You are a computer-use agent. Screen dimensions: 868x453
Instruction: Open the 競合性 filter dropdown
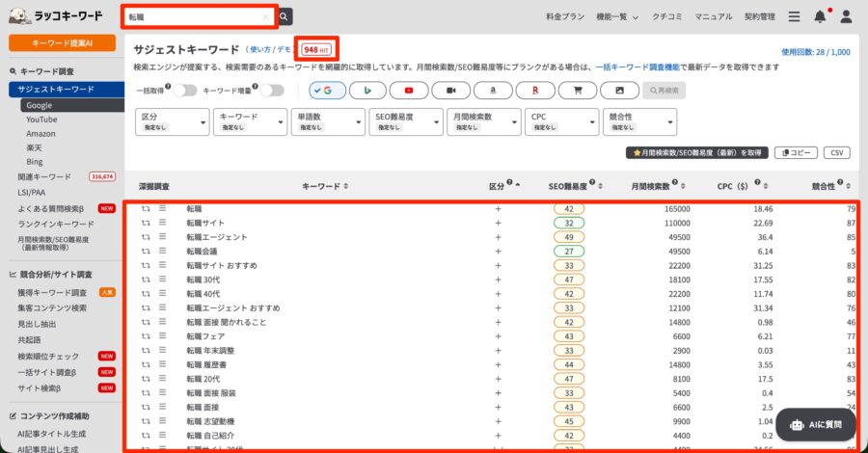pos(640,121)
